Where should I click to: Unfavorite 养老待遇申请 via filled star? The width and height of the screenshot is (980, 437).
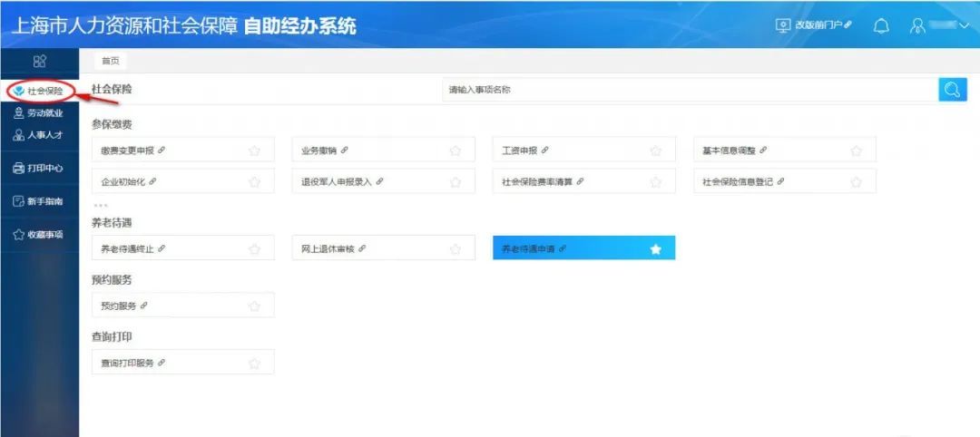coord(656,249)
